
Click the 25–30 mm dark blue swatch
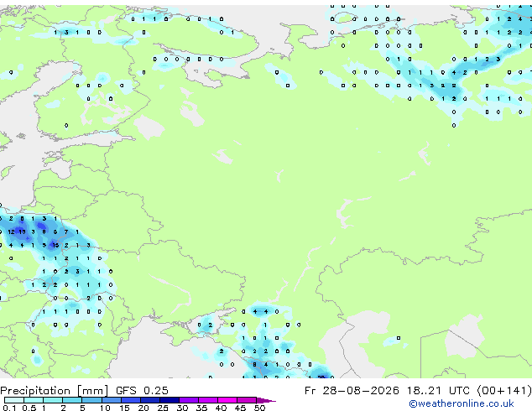[x=169, y=400]
